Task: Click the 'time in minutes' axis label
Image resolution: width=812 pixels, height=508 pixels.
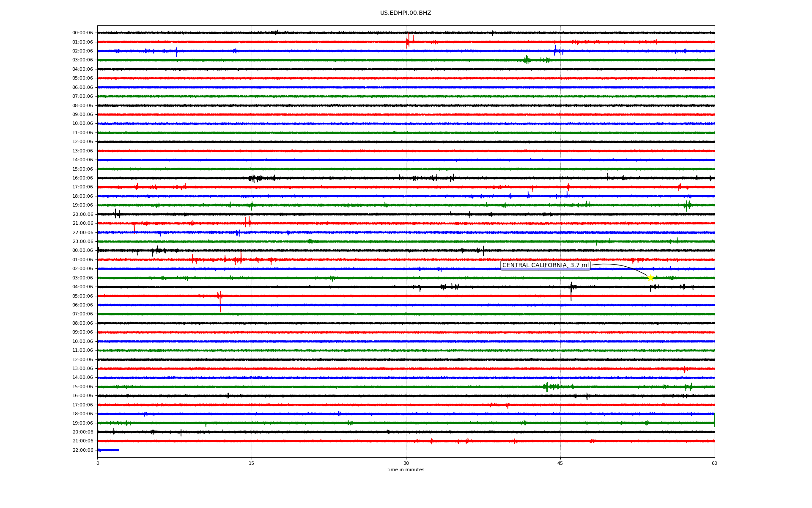Action: (406, 470)
